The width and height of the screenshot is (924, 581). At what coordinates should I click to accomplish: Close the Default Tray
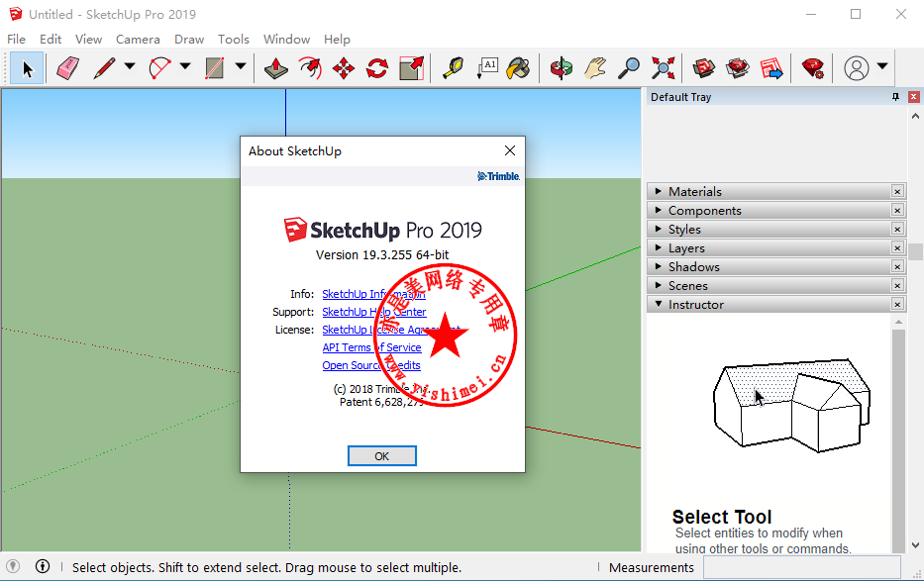pyautogui.click(x=913, y=97)
